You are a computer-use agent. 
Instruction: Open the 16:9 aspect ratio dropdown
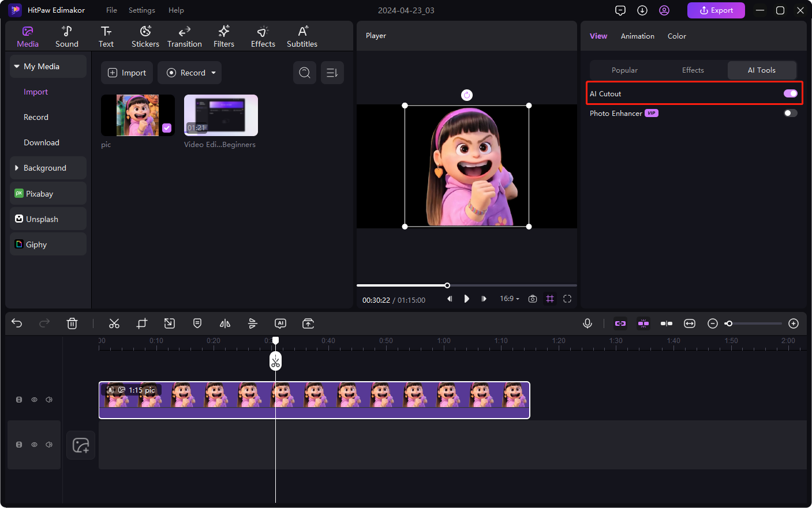[x=510, y=299]
